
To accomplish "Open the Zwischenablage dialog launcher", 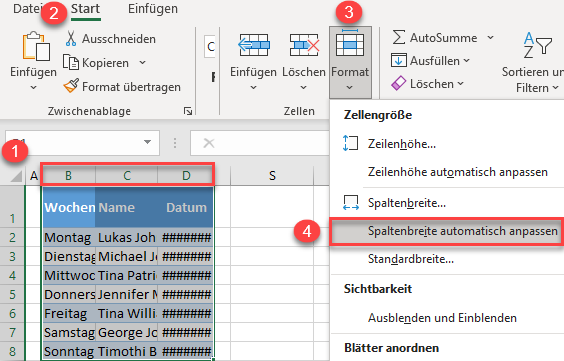I will (188, 111).
